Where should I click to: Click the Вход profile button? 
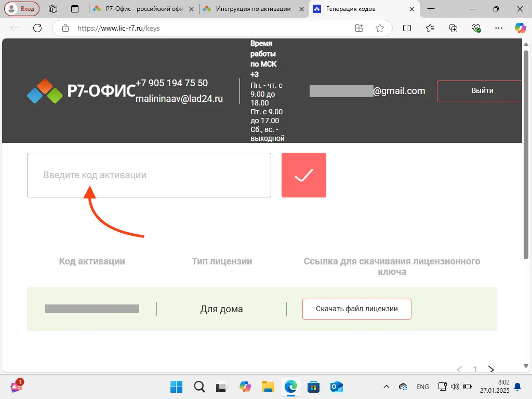[22, 9]
